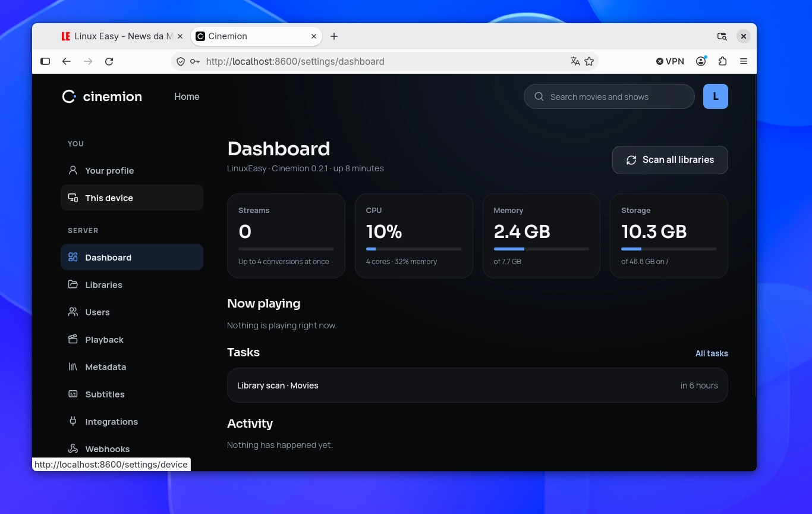This screenshot has height=514, width=812.
Task: Click the Cinemion logo icon
Action: (69, 96)
